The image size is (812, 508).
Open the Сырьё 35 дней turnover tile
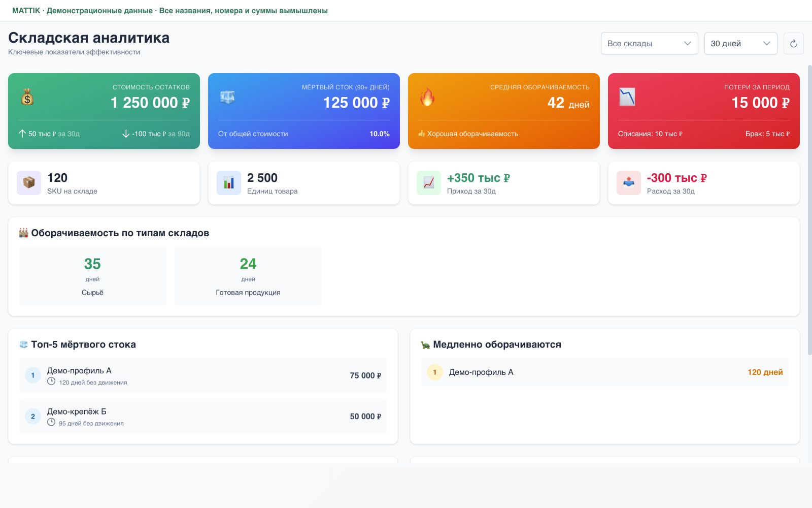(x=92, y=276)
